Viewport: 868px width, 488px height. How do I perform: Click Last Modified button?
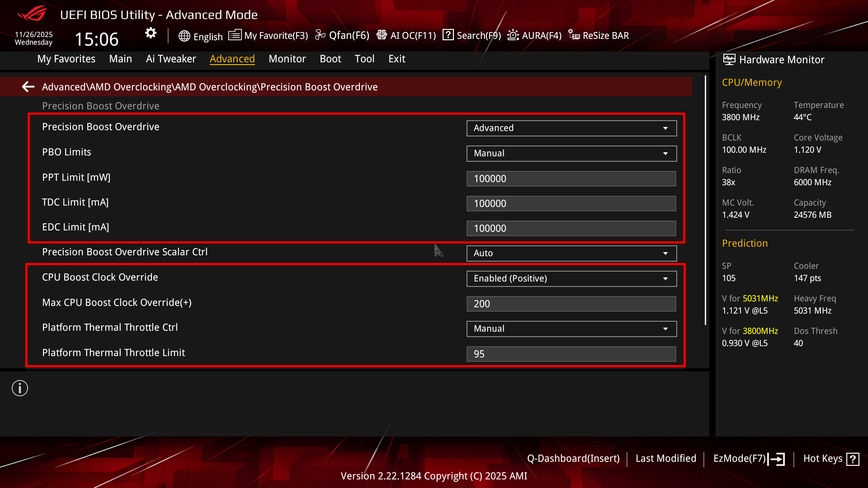pos(665,459)
